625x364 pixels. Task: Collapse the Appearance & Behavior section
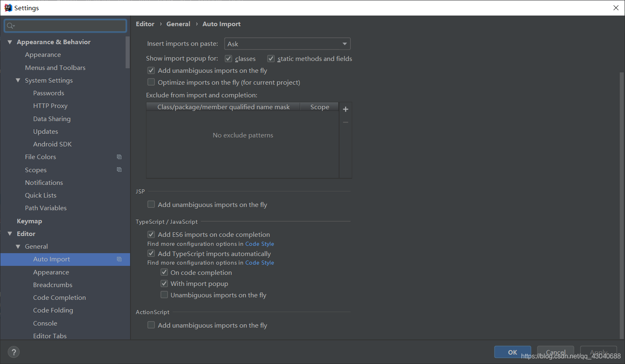click(x=10, y=42)
